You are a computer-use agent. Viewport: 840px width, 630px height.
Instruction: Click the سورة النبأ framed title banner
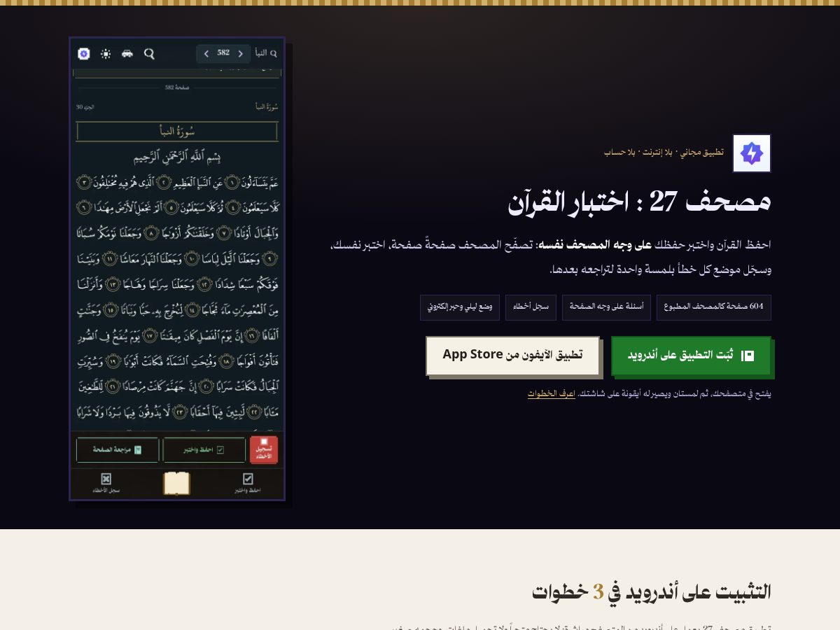(x=177, y=132)
